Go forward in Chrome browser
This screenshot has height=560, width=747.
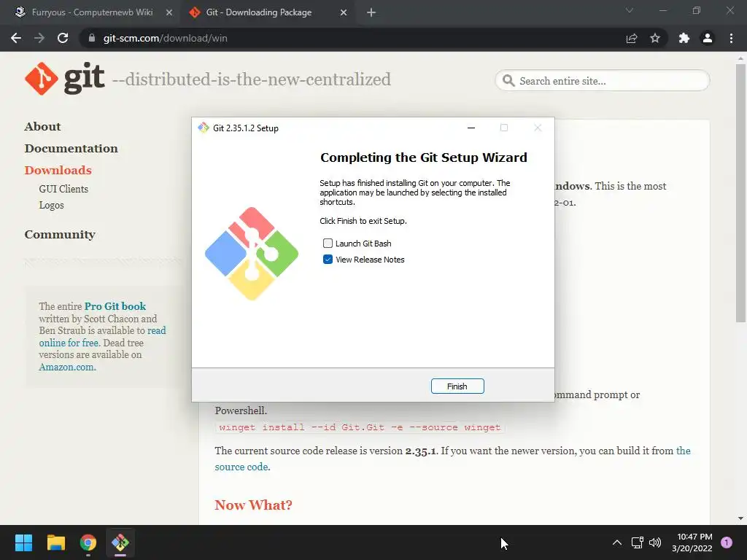coord(39,38)
